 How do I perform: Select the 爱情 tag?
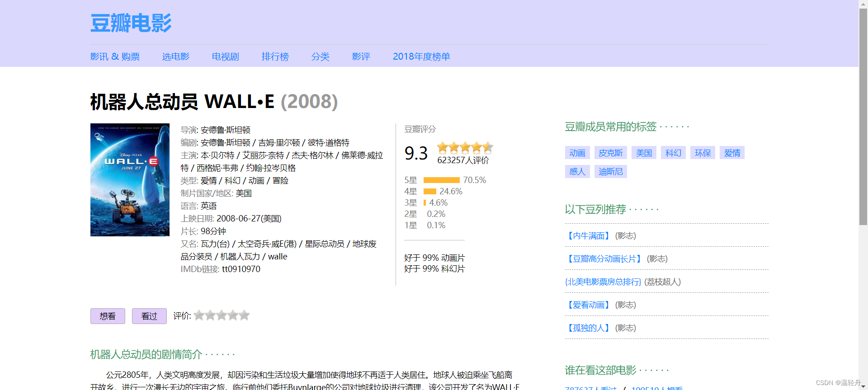pyautogui.click(x=732, y=153)
